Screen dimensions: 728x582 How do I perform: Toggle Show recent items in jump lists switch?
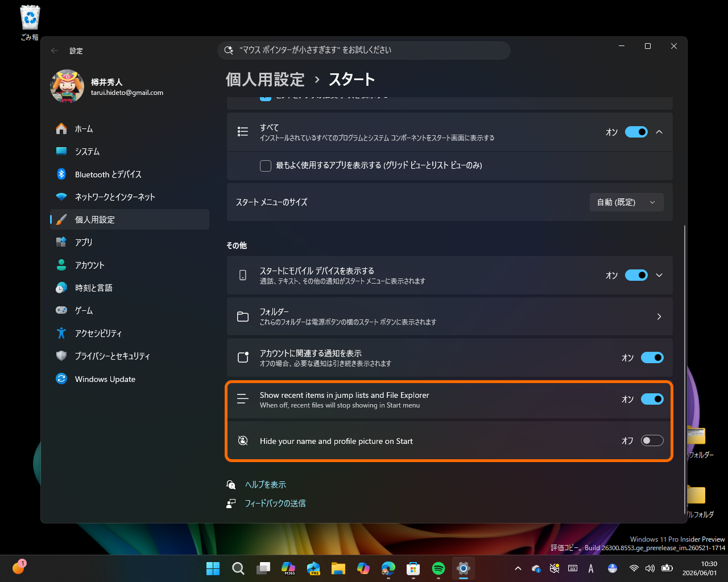tap(652, 399)
